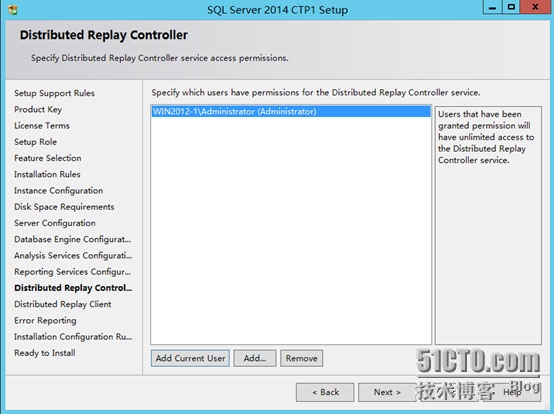Click the SQL Server setup title bar icon

click(x=13, y=10)
